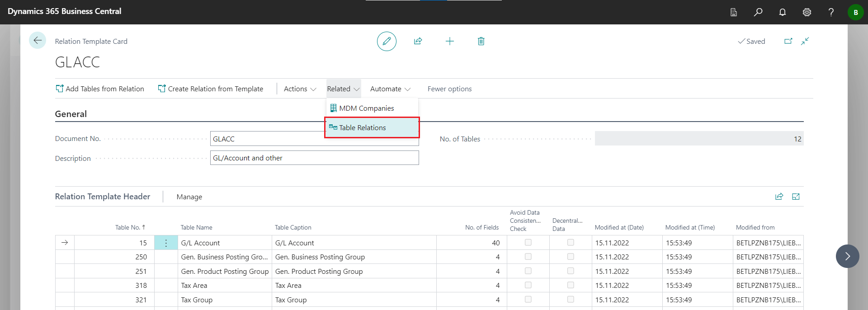
Task: Click the share icon beside the edit pencil
Action: [418, 41]
